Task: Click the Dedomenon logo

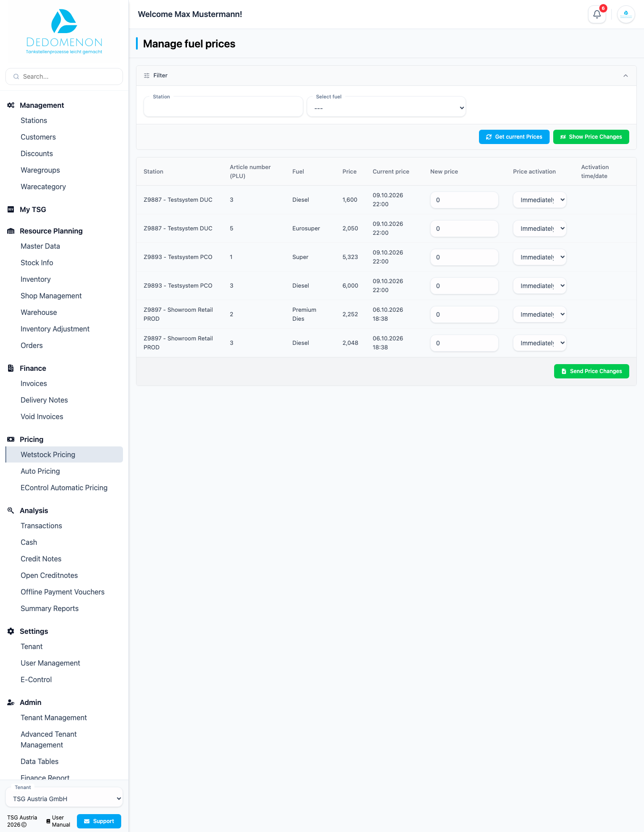Action: click(64, 32)
